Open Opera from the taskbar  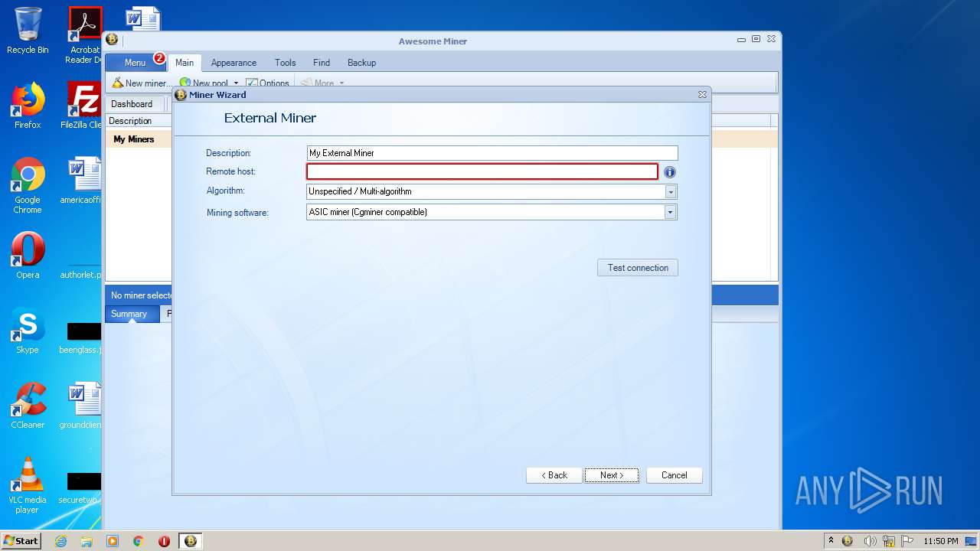[164, 541]
